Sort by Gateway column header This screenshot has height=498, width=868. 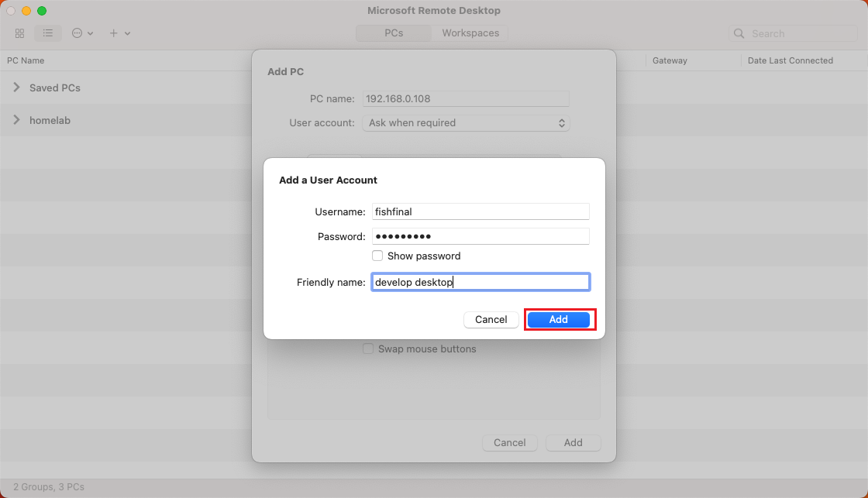[670, 61]
